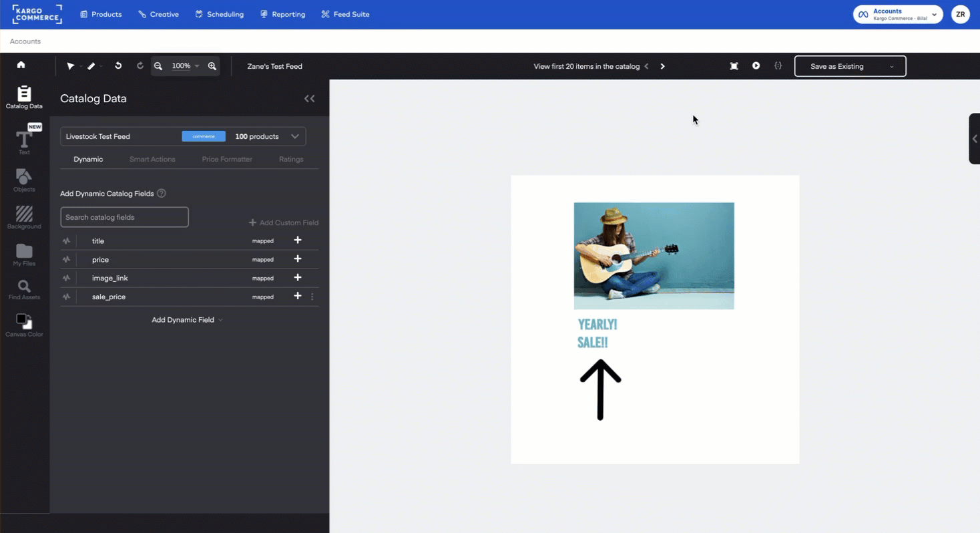The width and height of the screenshot is (980, 533).
Task: Click the redo icon
Action: pyautogui.click(x=140, y=65)
